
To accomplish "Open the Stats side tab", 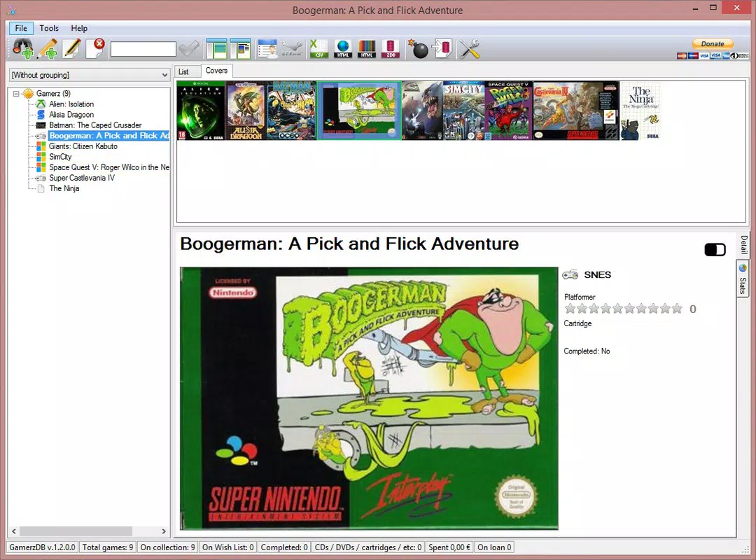I will click(743, 279).
